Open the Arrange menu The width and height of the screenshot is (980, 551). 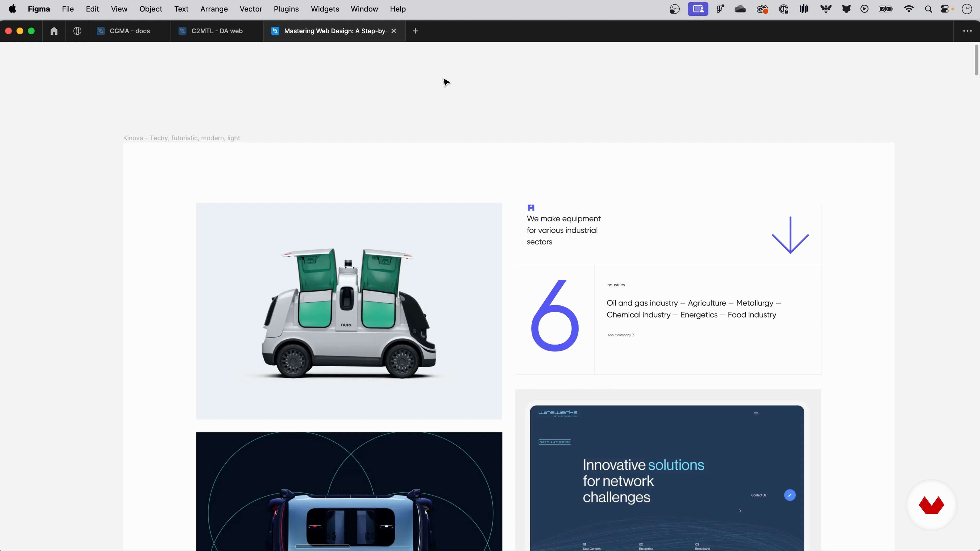coord(214,9)
